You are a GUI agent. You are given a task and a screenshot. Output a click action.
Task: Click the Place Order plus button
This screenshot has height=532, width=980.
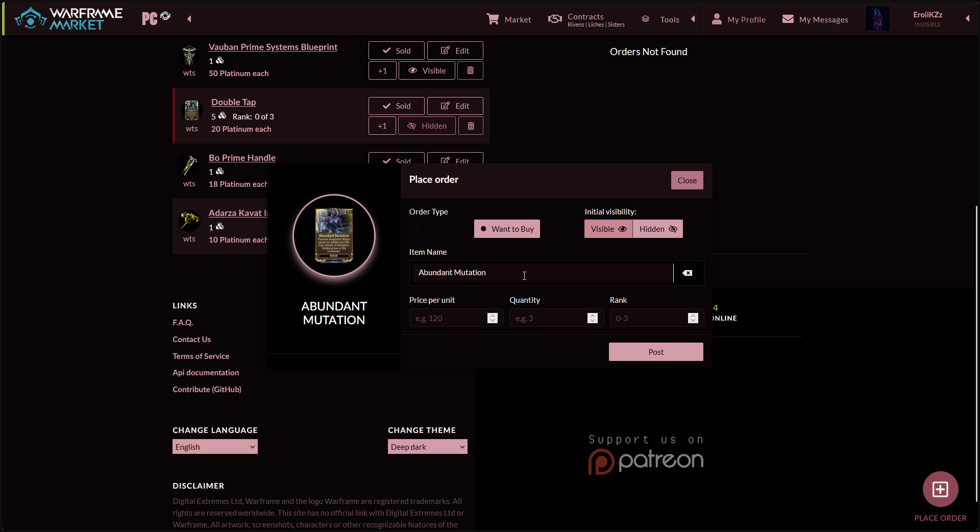coord(940,489)
